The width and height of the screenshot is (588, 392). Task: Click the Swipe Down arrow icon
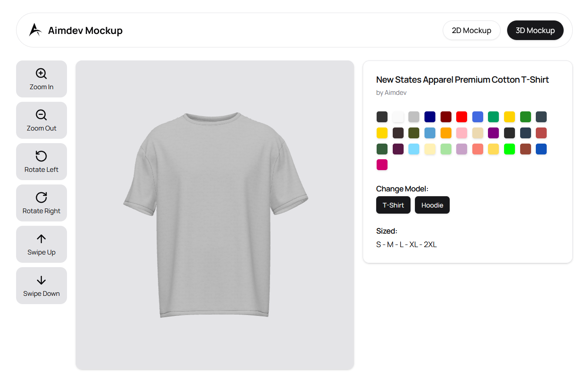click(41, 280)
